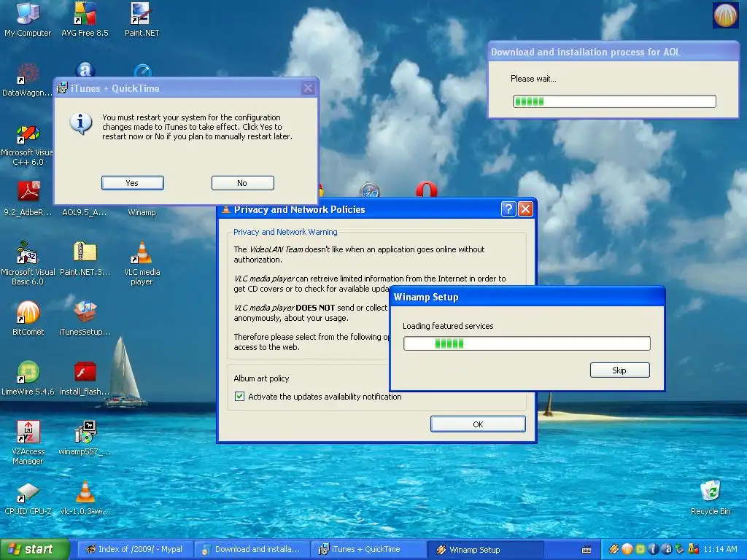Image resolution: width=747 pixels, height=560 pixels.
Task: Select the install_flash installer icon
Action: pos(85,378)
